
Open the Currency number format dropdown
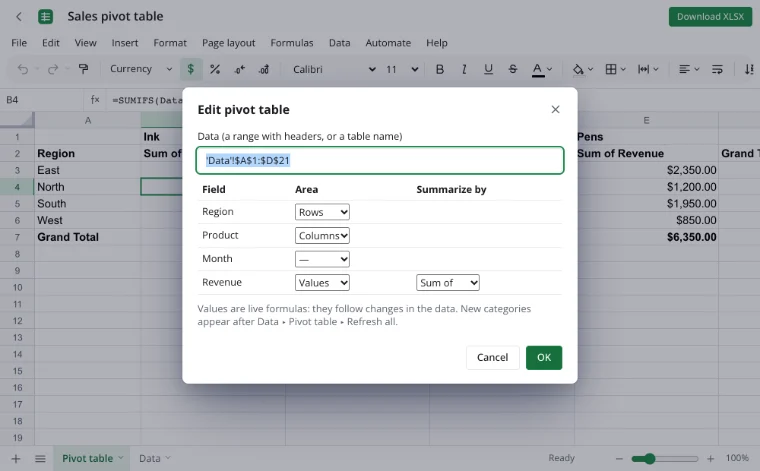tap(141, 69)
